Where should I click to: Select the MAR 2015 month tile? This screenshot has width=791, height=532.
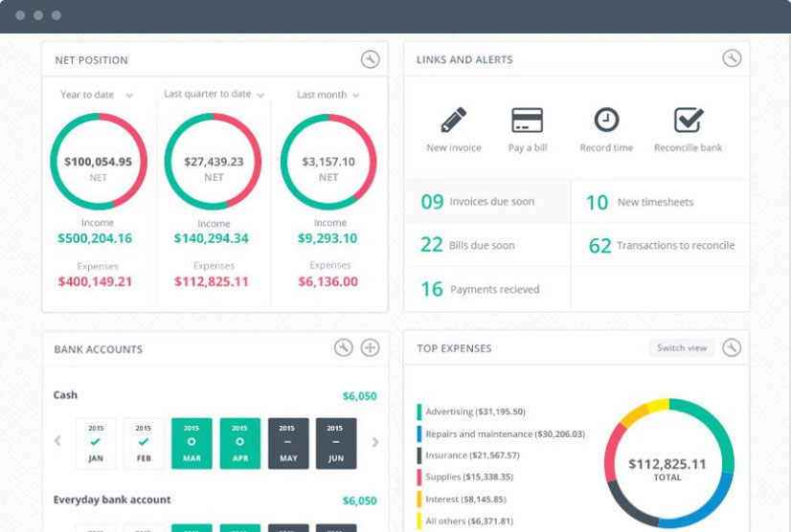click(192, 443)
